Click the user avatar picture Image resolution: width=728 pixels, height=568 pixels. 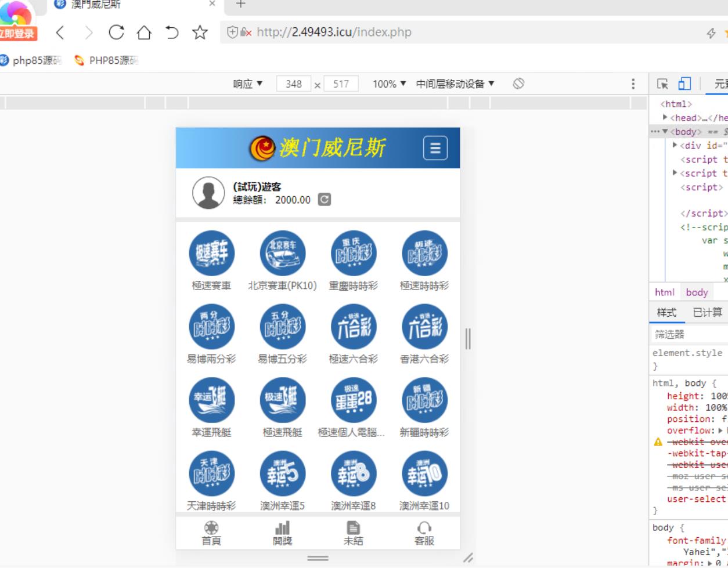(x=208, y=193)
